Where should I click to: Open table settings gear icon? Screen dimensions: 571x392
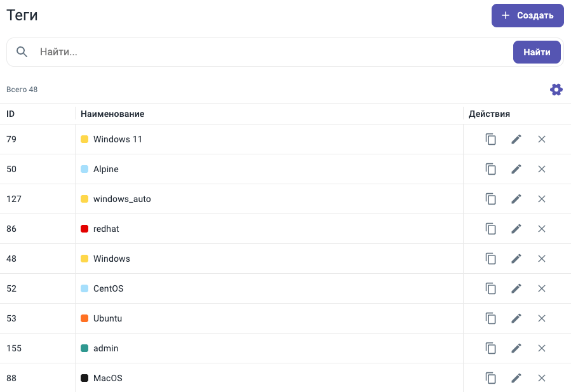click(556, 90)
